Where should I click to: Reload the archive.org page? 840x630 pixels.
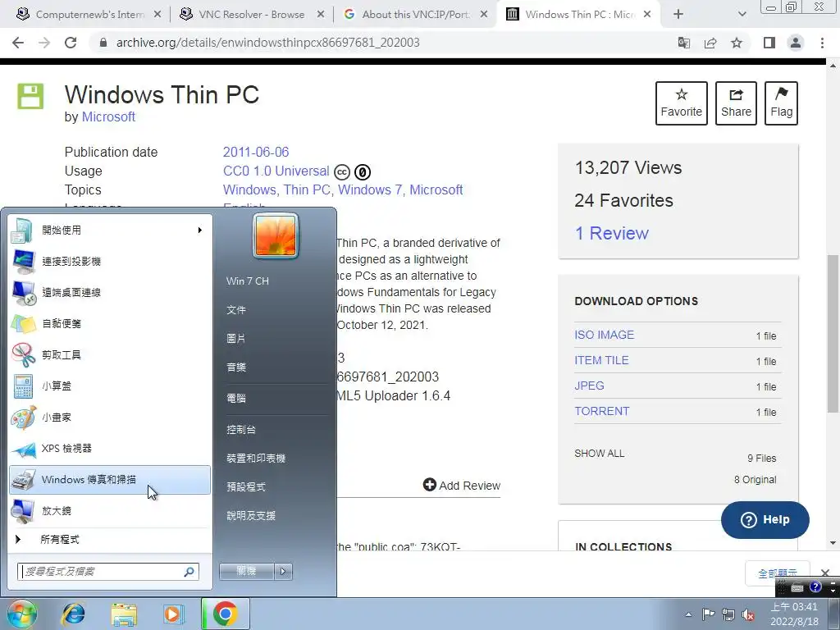click(x=71, y=43)
